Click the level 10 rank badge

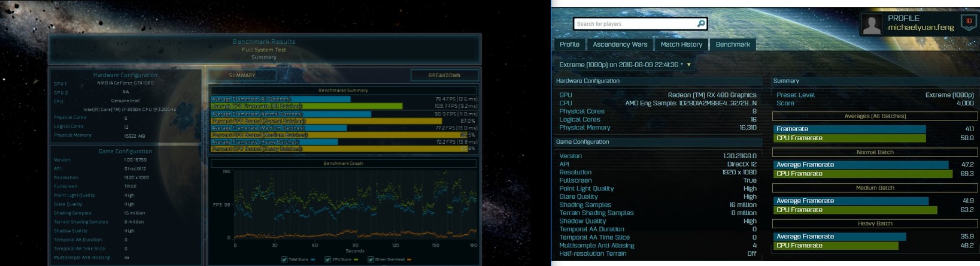coord(968,22)
